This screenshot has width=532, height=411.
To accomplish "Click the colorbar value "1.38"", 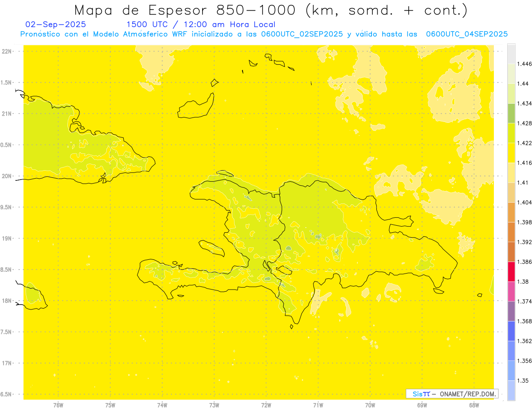I will pyautogui.click(x=522, y=282).
